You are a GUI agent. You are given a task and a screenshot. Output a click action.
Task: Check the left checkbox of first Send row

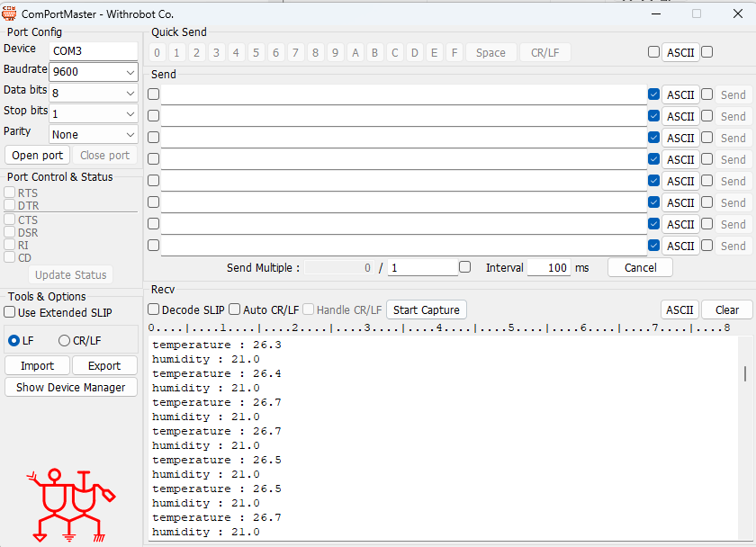(x=153, y=94)
